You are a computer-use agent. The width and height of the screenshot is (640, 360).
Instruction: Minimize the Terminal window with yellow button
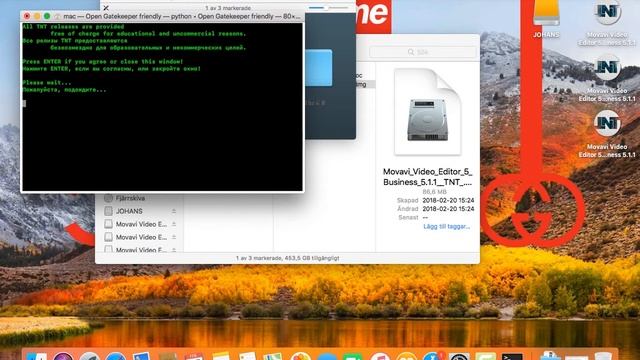point(37,16)
